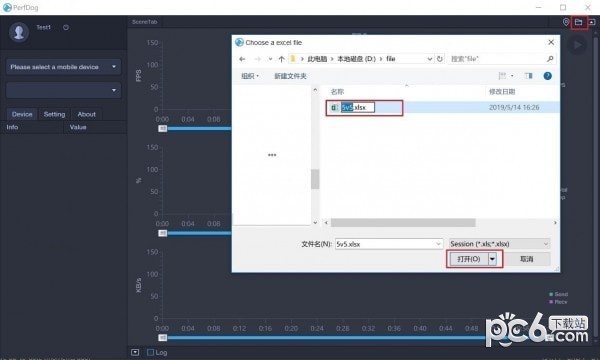Click the 取消 cancel button
This screenshot has height=360, width=600.
[527, 259]
